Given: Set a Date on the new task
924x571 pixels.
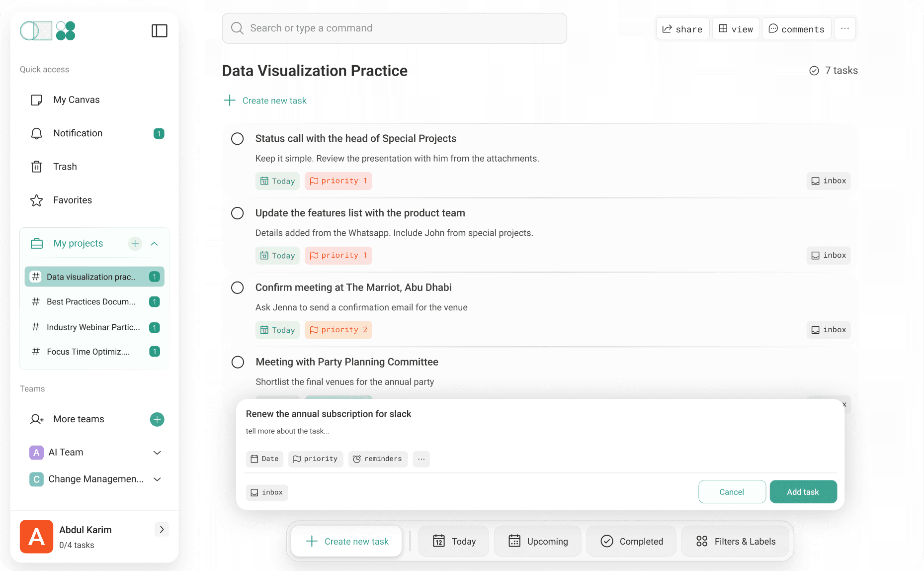Looking at the screenshot, I should pos(264,459).
